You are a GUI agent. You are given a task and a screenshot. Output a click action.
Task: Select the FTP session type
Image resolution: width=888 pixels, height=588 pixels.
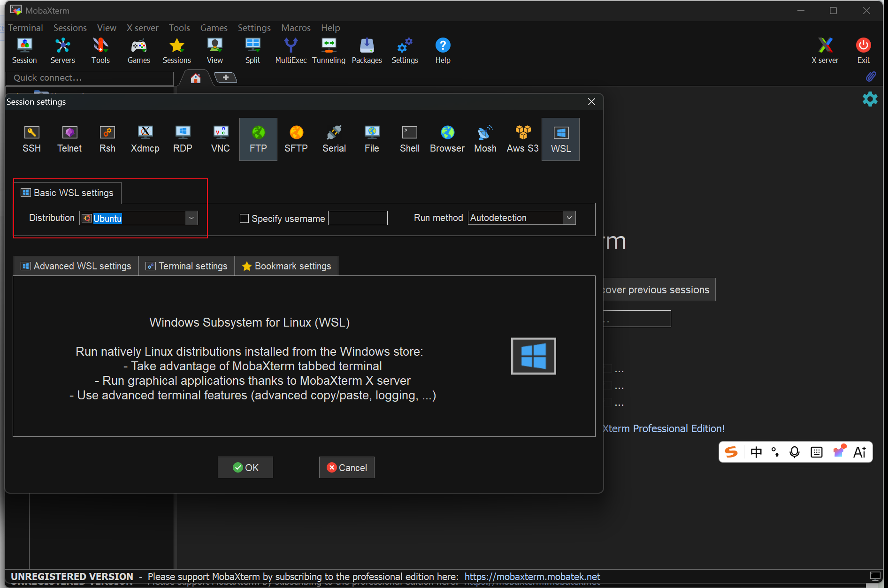click(258, 139)
